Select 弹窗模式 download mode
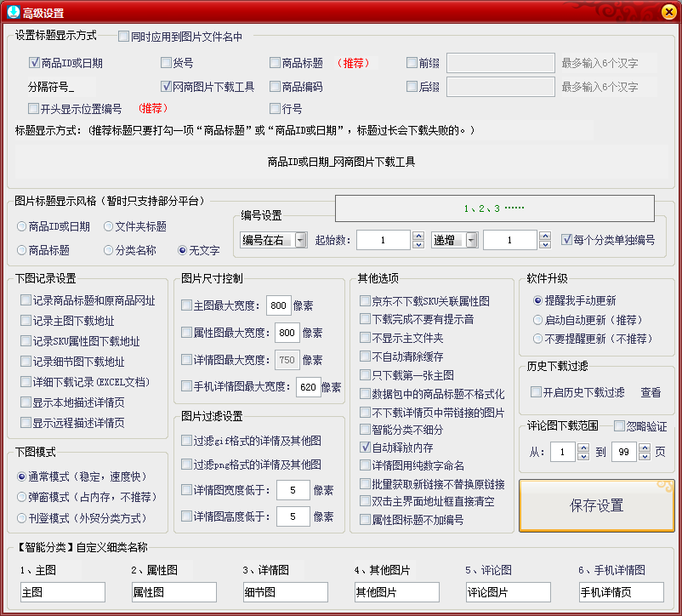Screen dimensions: 682x616 [x=21, y=496]
